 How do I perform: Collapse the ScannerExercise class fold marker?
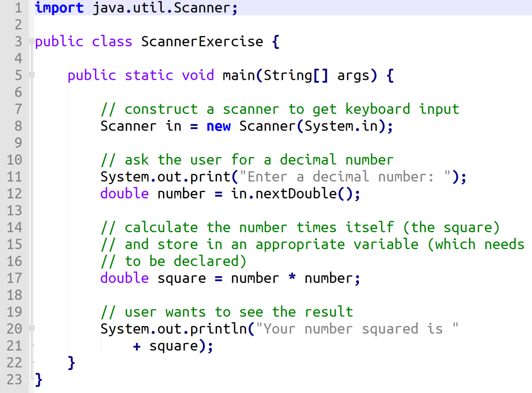point(31,41)
